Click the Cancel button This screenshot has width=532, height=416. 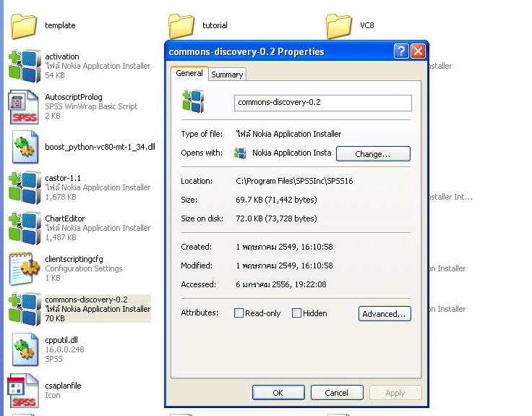[x=337, y=393]
